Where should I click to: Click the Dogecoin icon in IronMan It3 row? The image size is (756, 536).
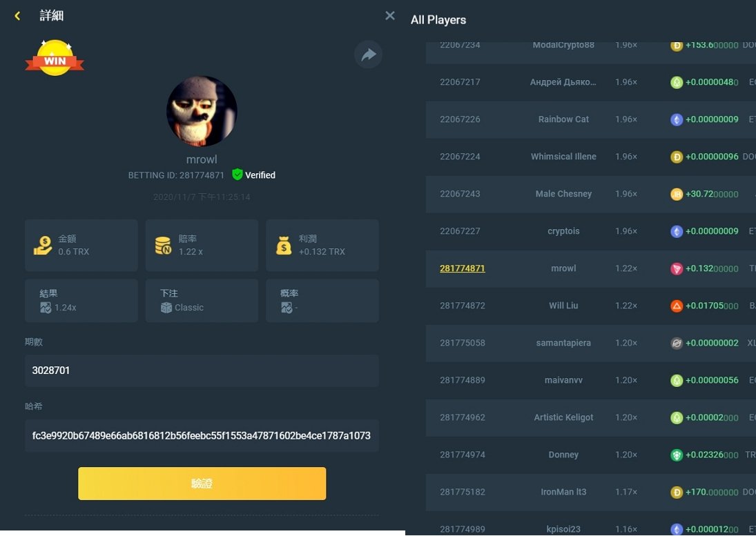point(677,492)
